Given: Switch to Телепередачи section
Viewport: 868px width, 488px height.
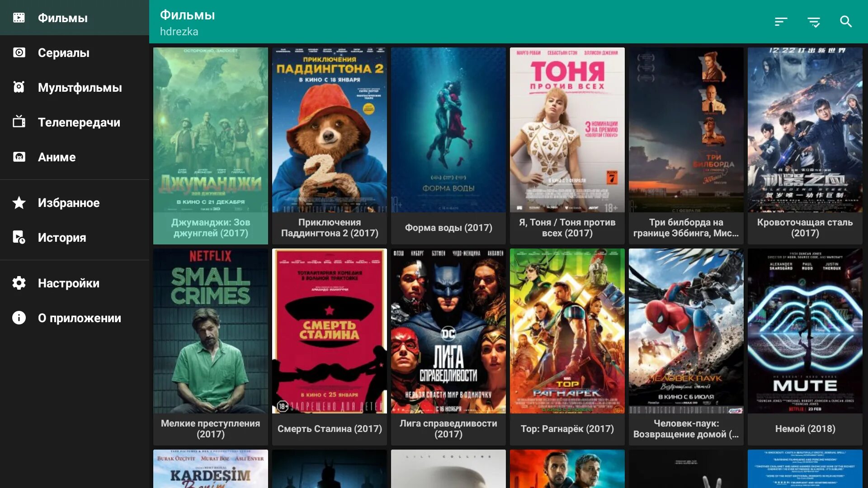Looking at the screenshot, I should [x=75, y=122].
